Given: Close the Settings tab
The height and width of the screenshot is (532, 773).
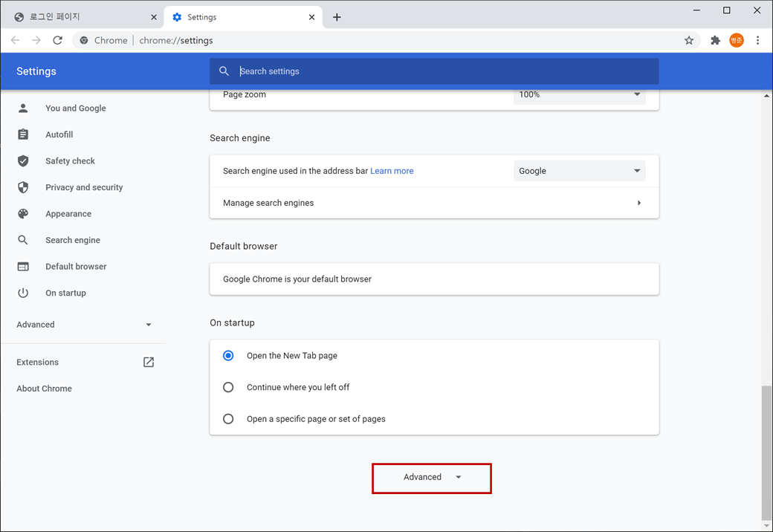Looking at the screenshot, I should click(311, 17).
